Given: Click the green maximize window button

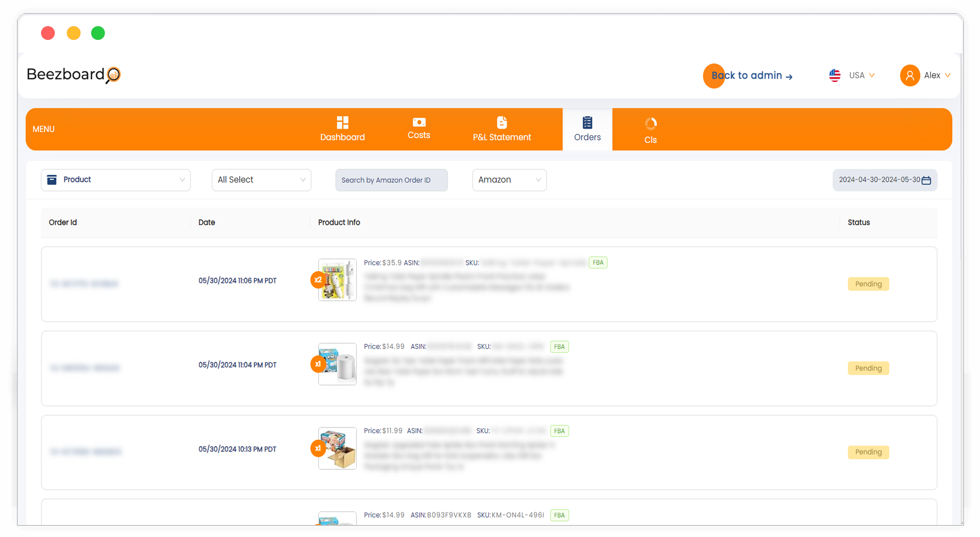Looking at the screenshot, I should 98,33.
